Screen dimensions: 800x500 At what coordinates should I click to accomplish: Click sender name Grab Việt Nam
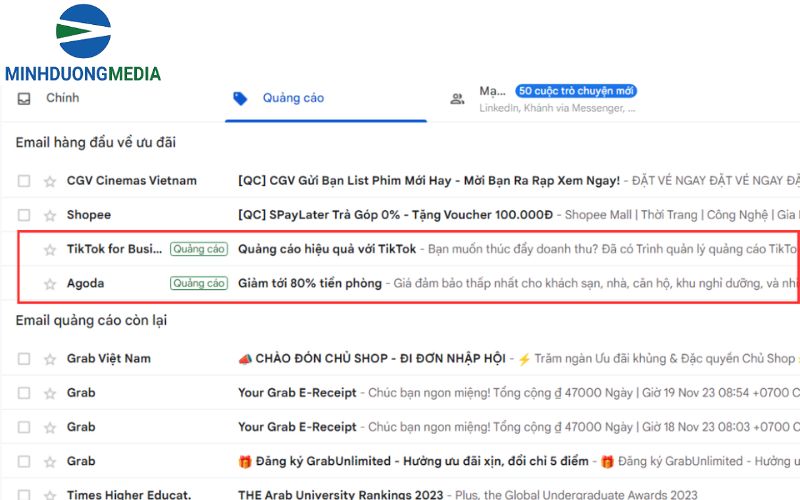109,359
